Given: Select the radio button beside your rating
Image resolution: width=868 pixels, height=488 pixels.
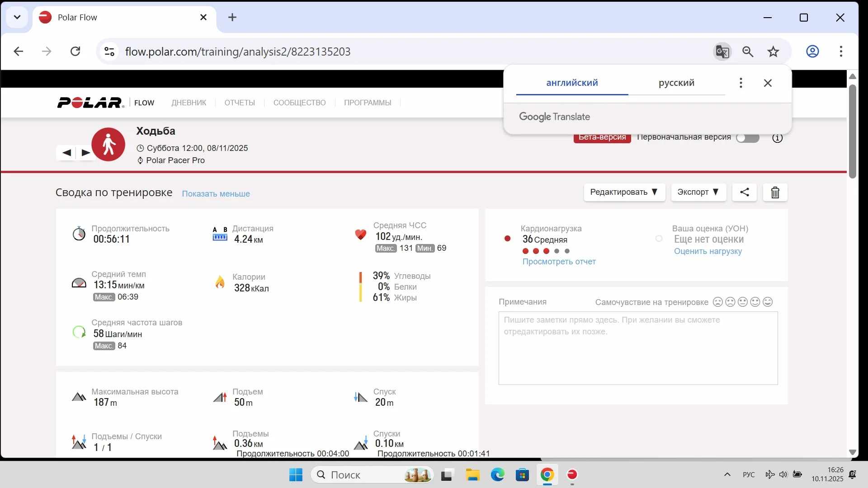Looking at the screenshot, I should pos(659,239).
